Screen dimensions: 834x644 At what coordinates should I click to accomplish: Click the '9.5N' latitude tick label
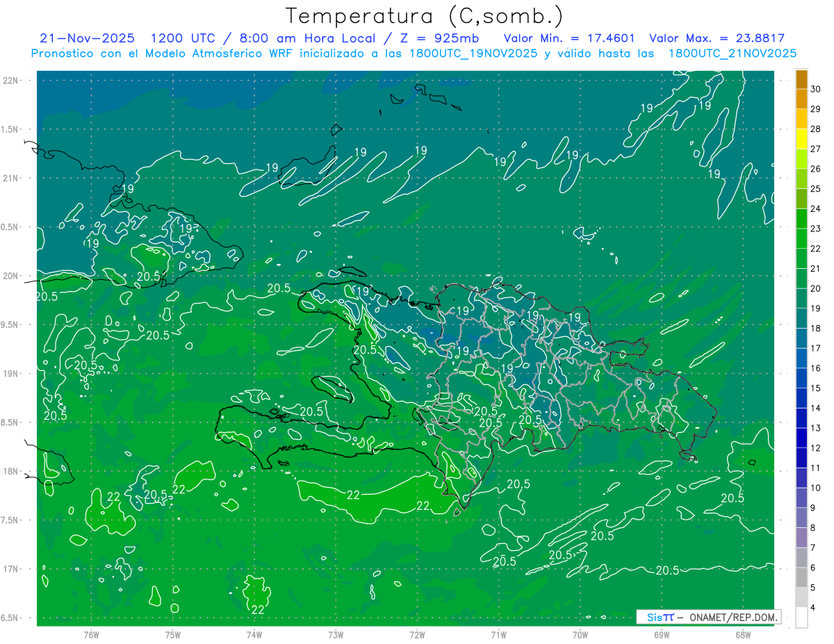[x=10, y=325]
